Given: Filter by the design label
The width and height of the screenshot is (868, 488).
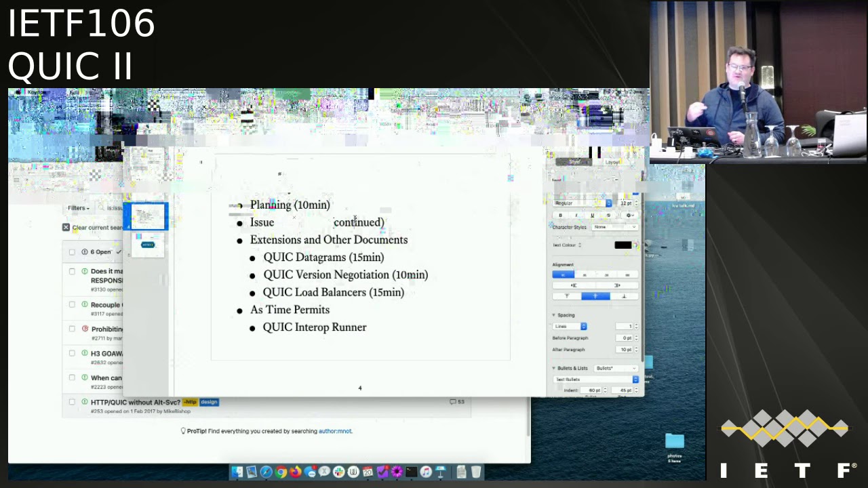Looking at the screenshot, I should click(x=209, y=402).
